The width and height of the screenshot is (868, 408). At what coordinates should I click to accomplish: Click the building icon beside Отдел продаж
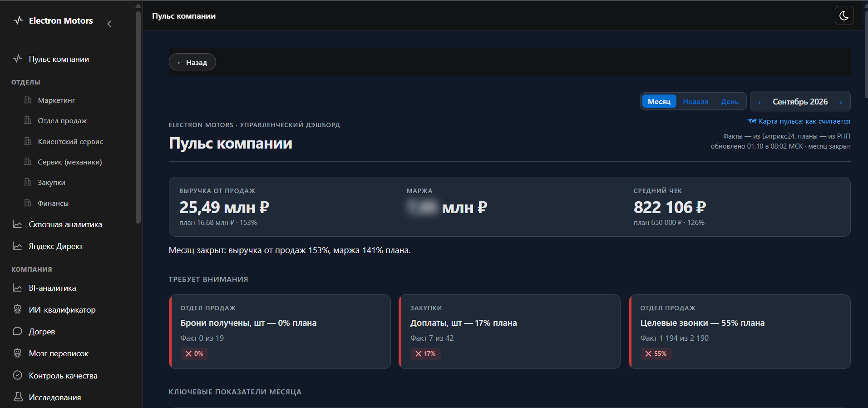(28, 120)
